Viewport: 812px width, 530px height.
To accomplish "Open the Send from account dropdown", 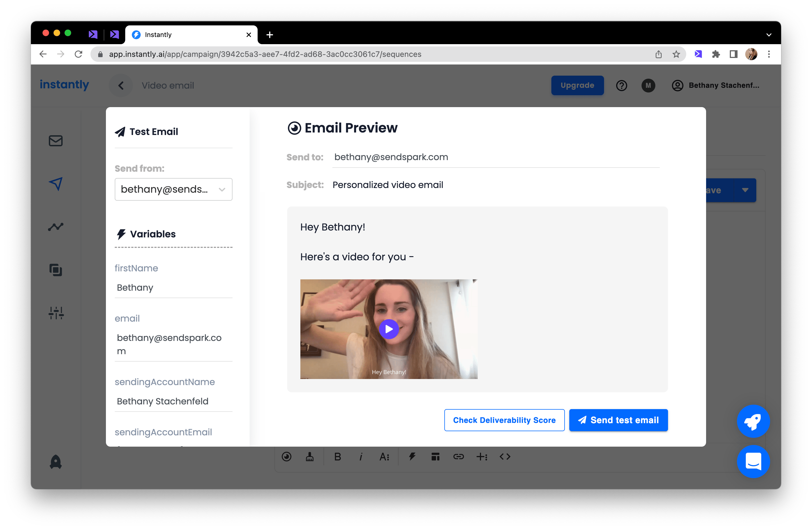I will (x=173, y=189).
